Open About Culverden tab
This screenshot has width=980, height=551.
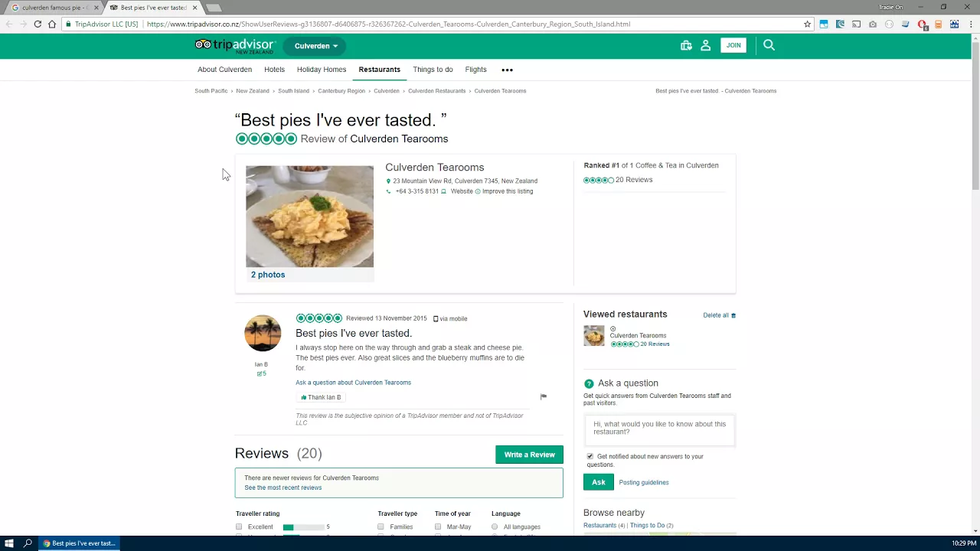click(224, 70)
